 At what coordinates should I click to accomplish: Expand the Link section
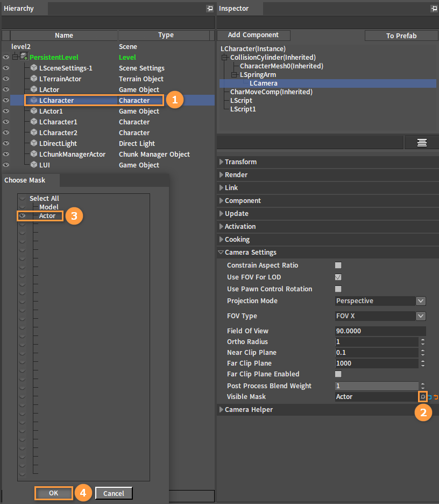point(221,188)
